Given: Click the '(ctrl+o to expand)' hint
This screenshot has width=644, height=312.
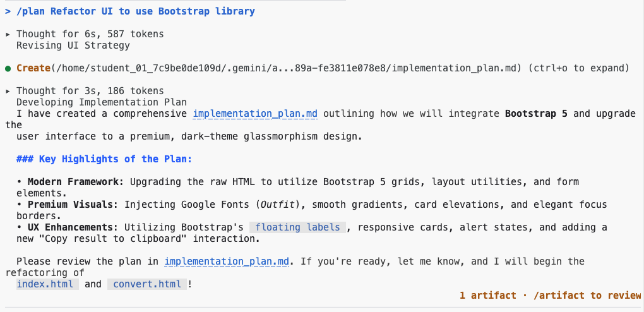Looking at the screenshot, I should 580,68.
